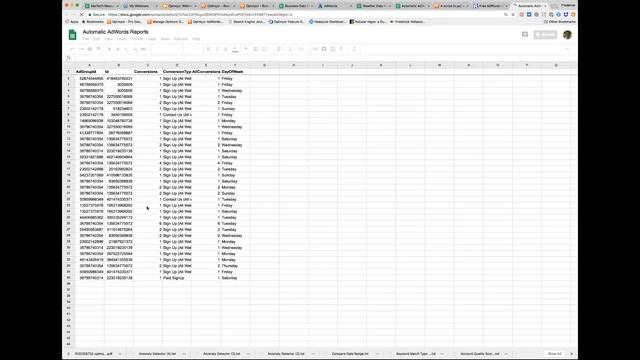Close the Chrome downloads bar
640x360 pixels.
pos(572,354)
